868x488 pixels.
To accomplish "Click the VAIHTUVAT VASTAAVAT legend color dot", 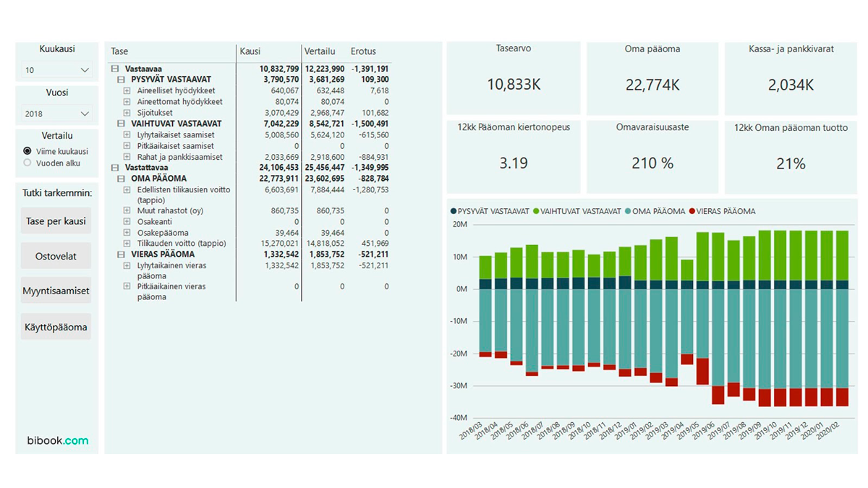I will pyautogui.click(x=537, y=211).
